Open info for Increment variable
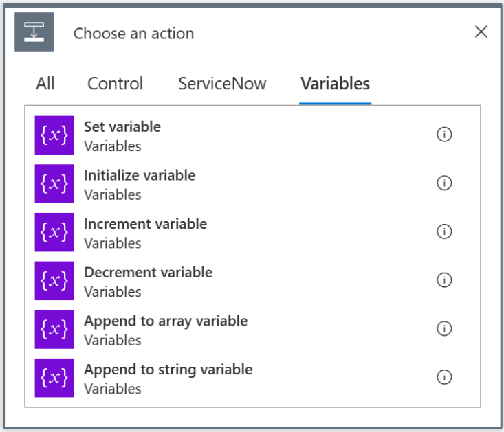This screenshot has width=504, height=432. pyautogui.click(x=444, y=231)
